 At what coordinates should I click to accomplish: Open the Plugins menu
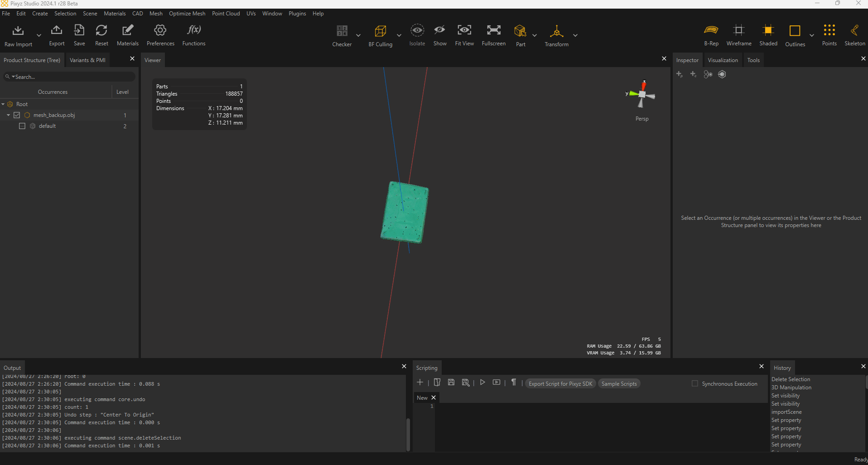click(297, 14)
